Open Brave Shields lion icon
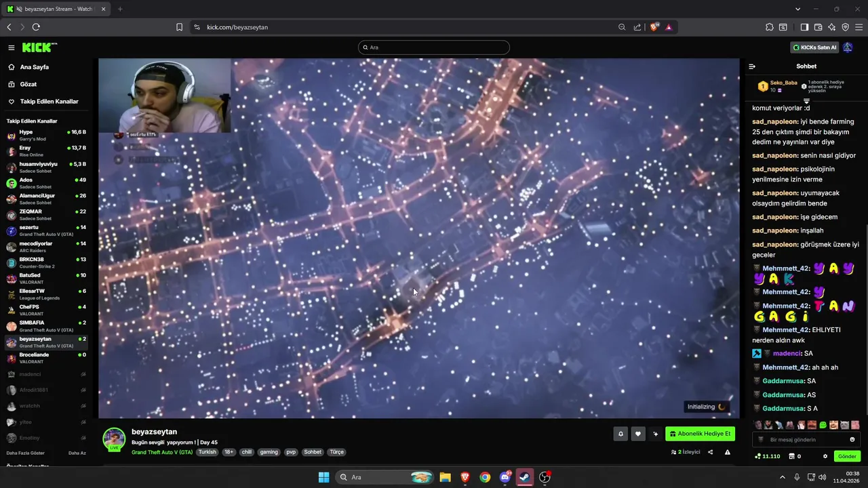The width and height of the screenshot is (868, 488). tap(654, 27)
